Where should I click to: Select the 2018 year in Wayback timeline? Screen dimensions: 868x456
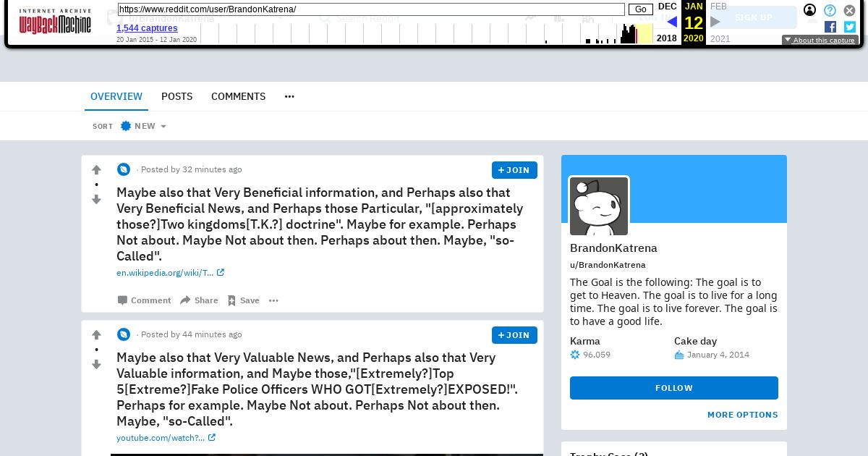click(x=667, y=38)
